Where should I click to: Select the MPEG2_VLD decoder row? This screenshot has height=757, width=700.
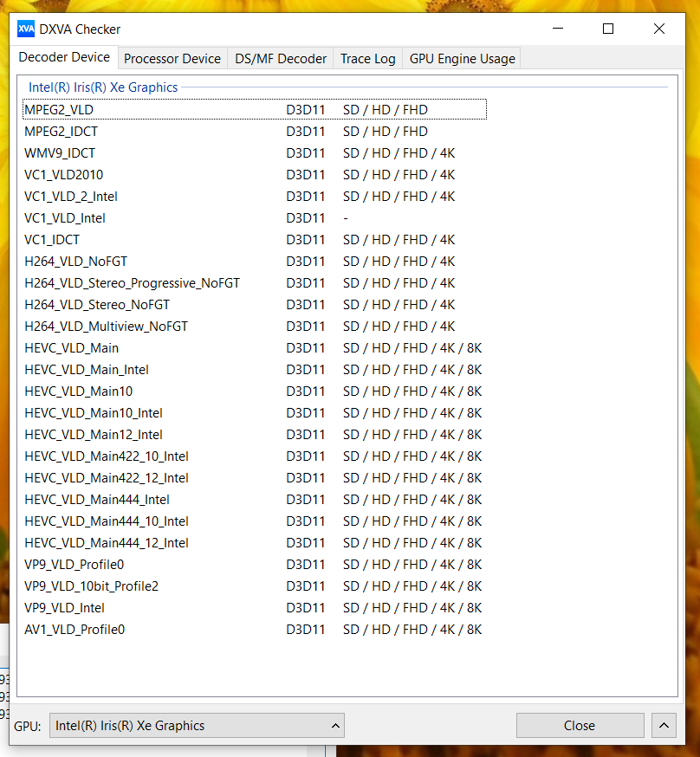point(255,110)
